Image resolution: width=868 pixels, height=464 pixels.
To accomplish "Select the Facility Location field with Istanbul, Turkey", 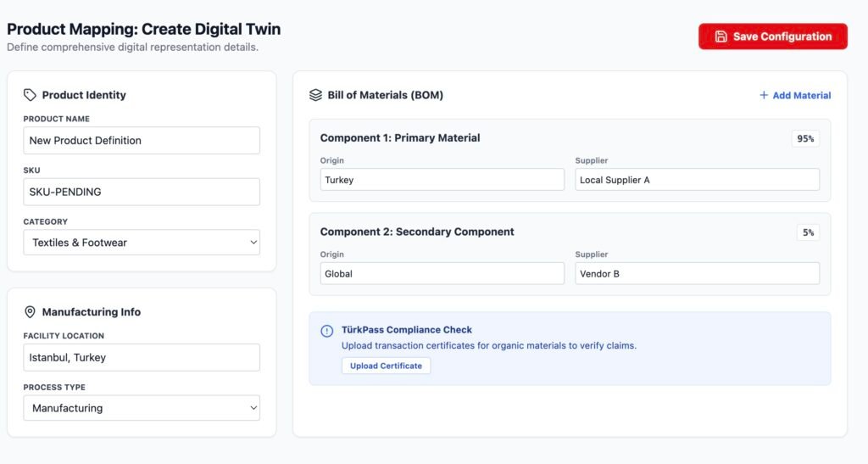I will (142, 357).
